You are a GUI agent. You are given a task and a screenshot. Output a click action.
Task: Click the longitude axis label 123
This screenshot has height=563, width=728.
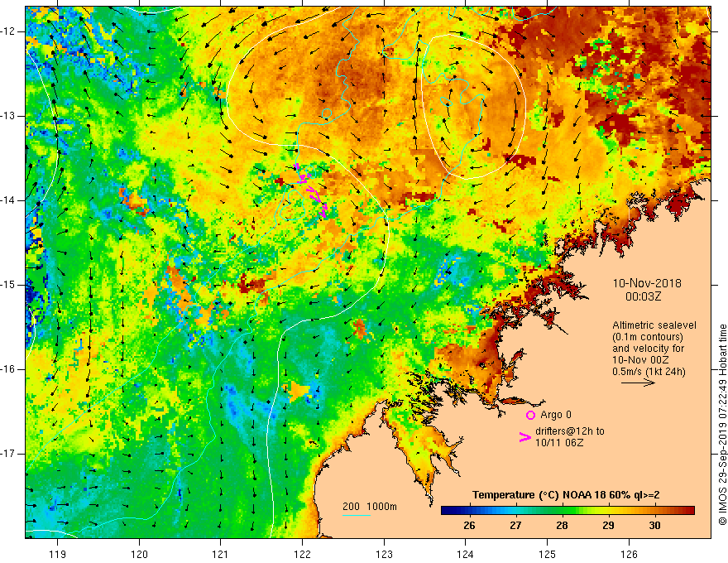384,554
